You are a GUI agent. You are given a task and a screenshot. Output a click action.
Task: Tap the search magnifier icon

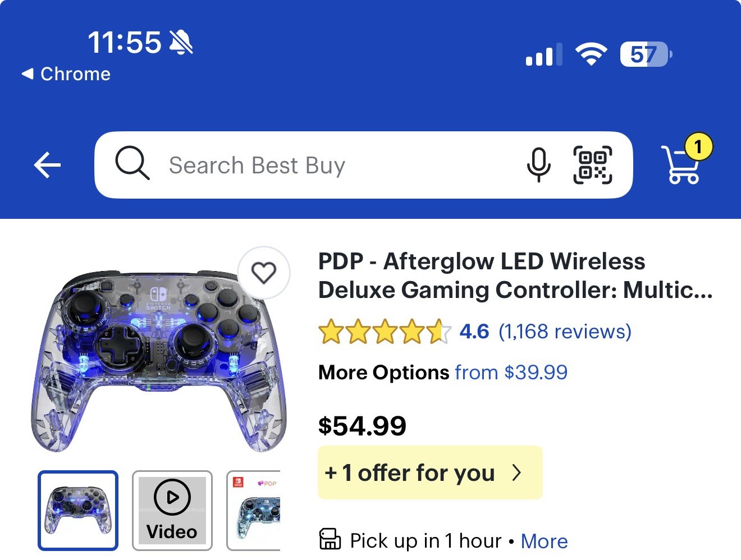pyautogui.click(x=132, y=163)
